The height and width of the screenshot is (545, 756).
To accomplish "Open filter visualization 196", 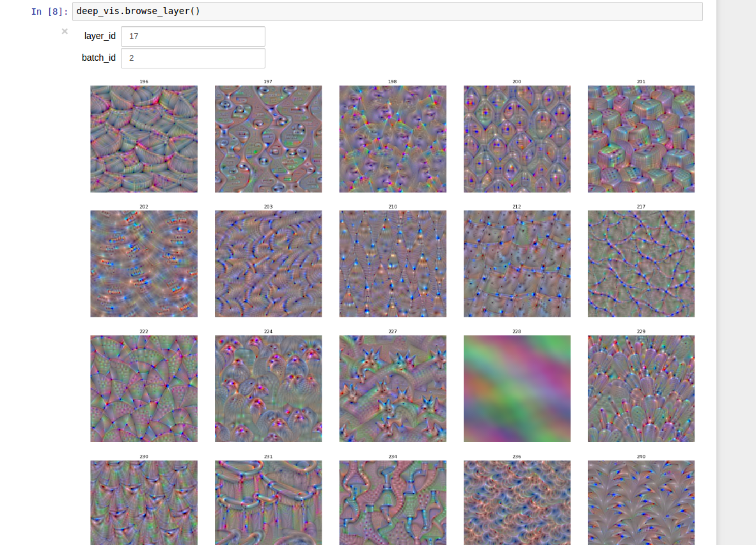I will tap(144, 139).
